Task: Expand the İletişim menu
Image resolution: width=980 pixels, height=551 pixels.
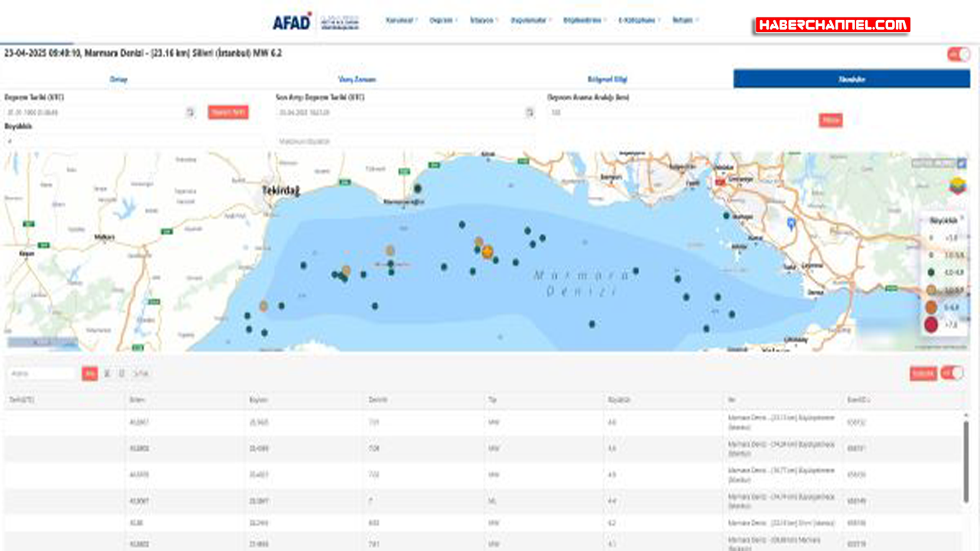Action: (684, 21)
